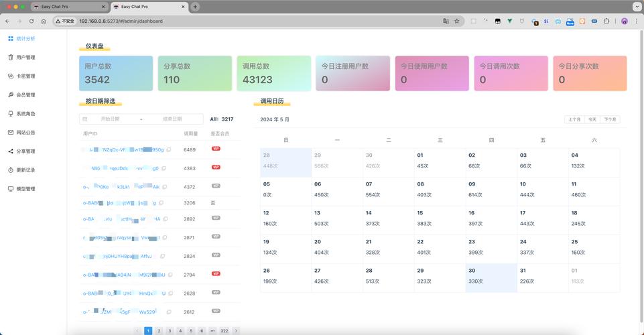644x335 pixels.
Task: Click the 开始日期 start date field
Action: pyautogui.click(x=110, y=119)
